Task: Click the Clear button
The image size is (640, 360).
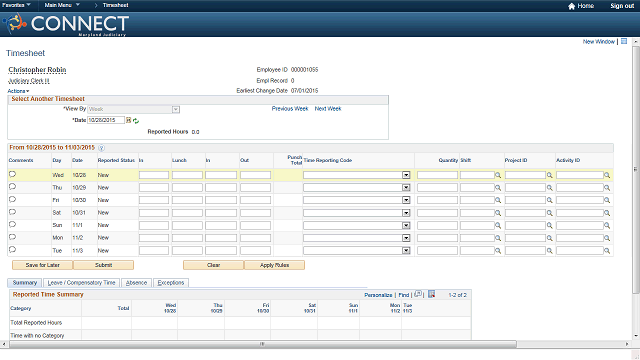Action: point(213,265)
